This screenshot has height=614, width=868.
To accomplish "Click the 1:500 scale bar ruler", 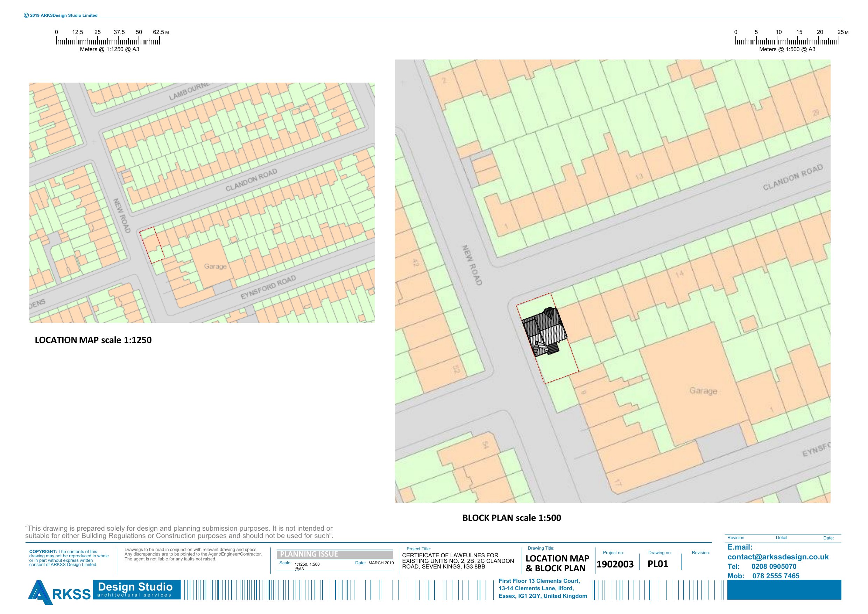I will tap(787, 41).
